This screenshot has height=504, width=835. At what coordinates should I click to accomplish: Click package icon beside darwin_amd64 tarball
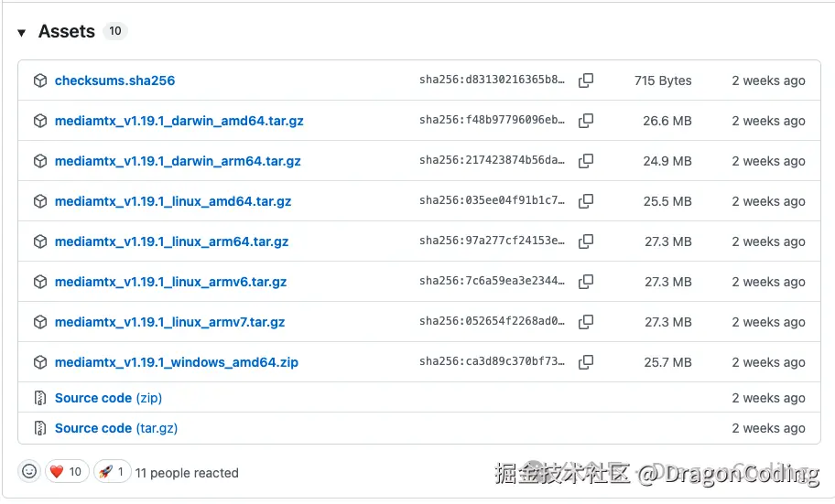[40, 121]
